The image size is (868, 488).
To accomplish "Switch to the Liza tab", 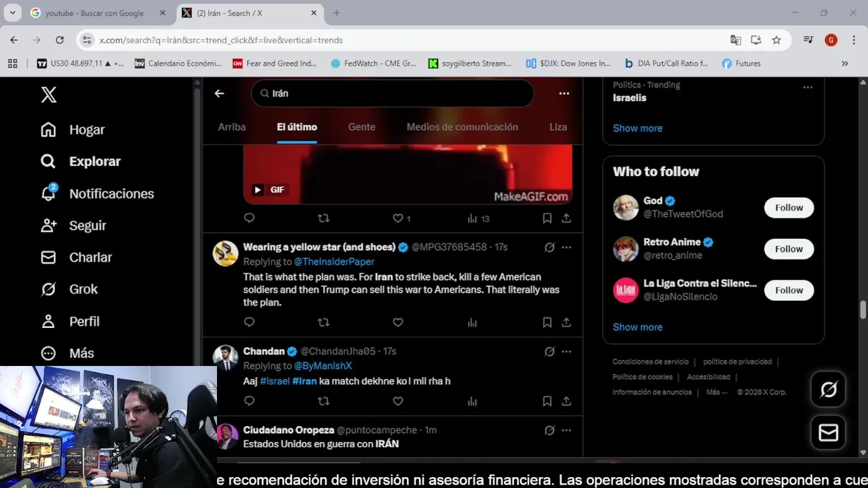I will (x=558, y=127).
